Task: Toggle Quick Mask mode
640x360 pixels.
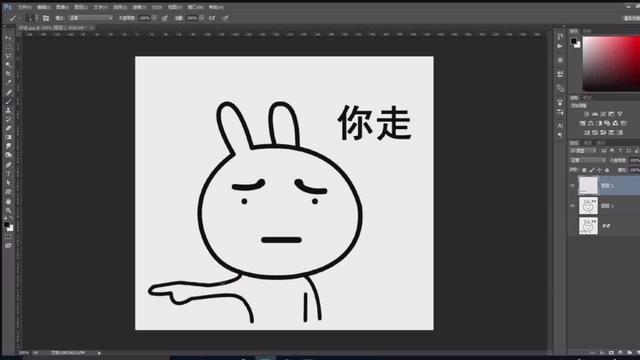Action: tap(8, 237)
